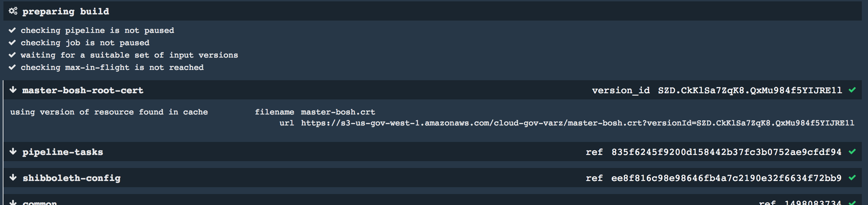Viewport: 868px width, 205px height.
Task: Expand the pipeline-tasks step details
Action: [x=63, y=152]
